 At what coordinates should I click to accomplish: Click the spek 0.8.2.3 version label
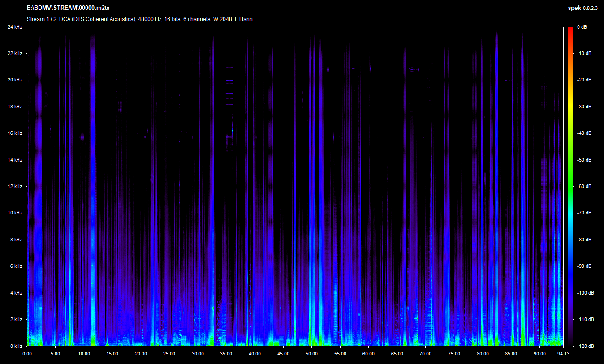582,8
